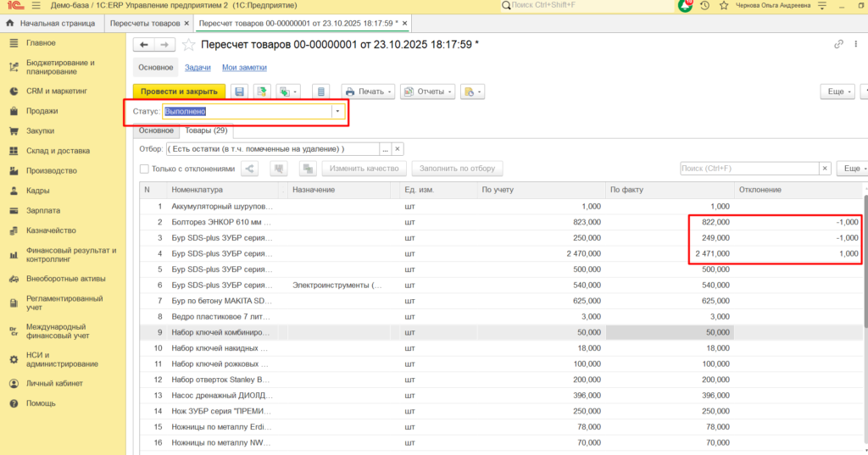868x455 pixels.
Task: Get a link with the chain icon
Action: pos(838,44)
